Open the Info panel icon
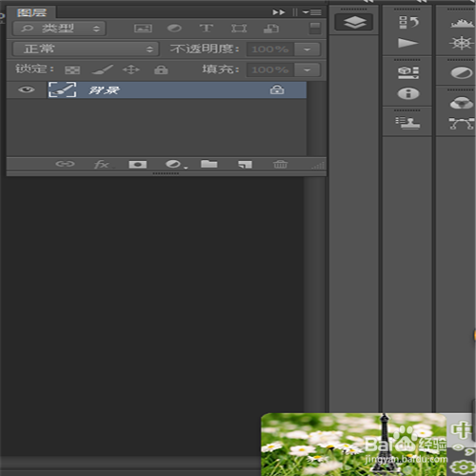Viewport: 476px width, 476px height. [x=408, y=93]
